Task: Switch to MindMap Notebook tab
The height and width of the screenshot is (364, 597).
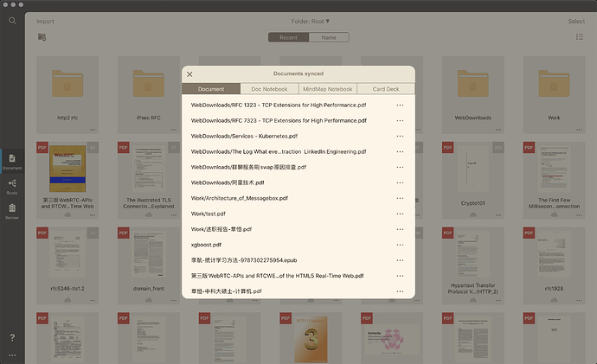Action: point(327,89)
